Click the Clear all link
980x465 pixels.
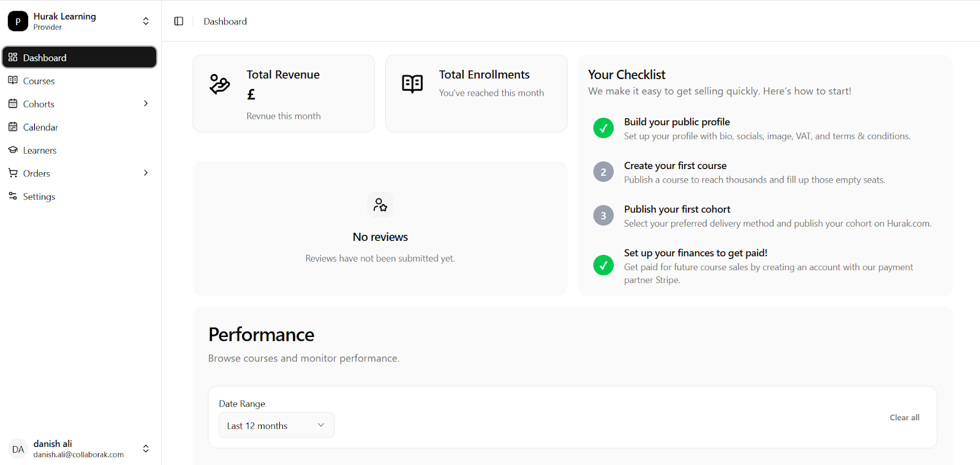[x=904, y=417]
